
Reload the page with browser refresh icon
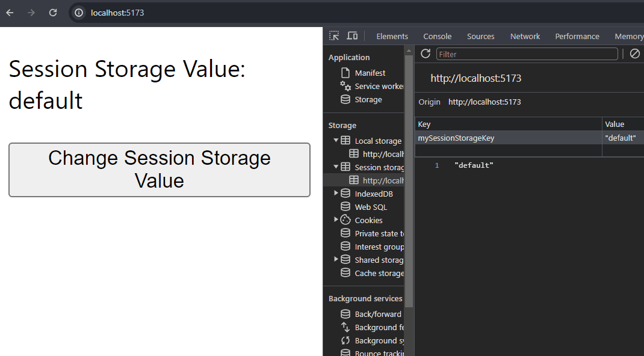coord(53,13)
